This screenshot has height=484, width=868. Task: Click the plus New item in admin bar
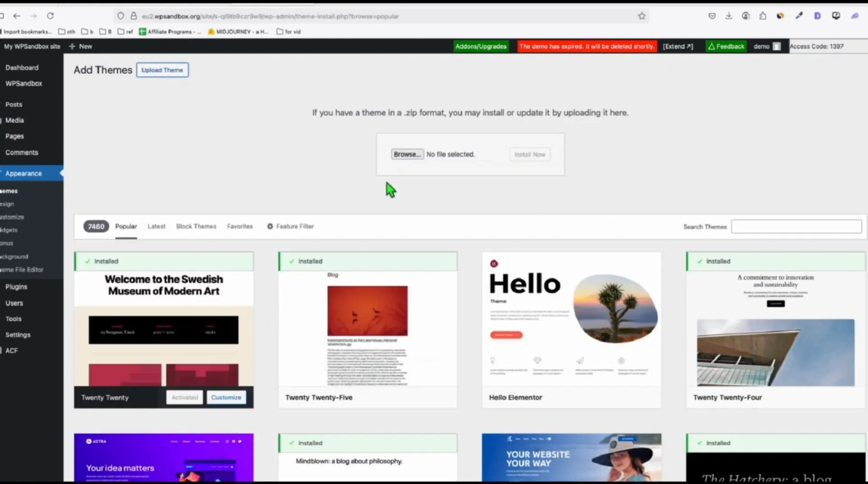point(80,46)
